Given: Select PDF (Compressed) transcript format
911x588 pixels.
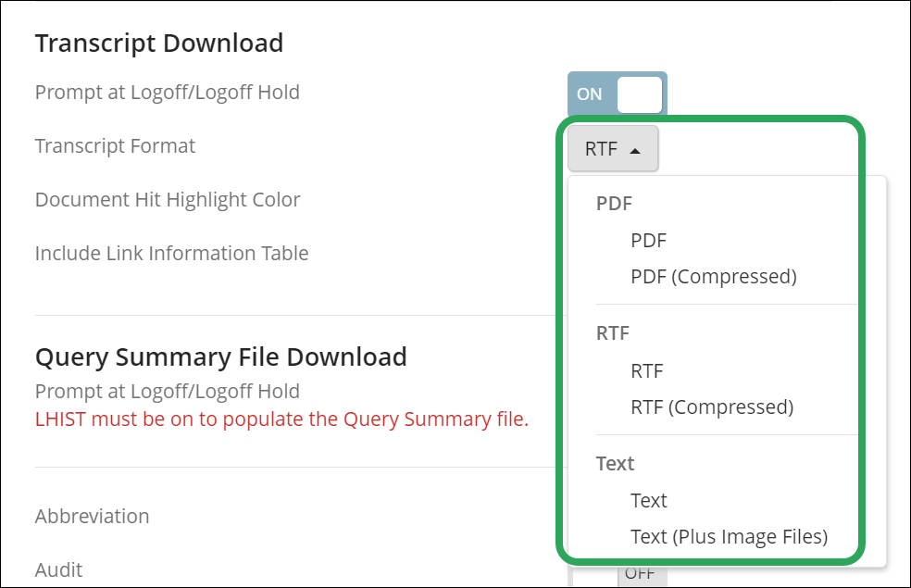Looking at the screenshot, I should coord(713,277).
